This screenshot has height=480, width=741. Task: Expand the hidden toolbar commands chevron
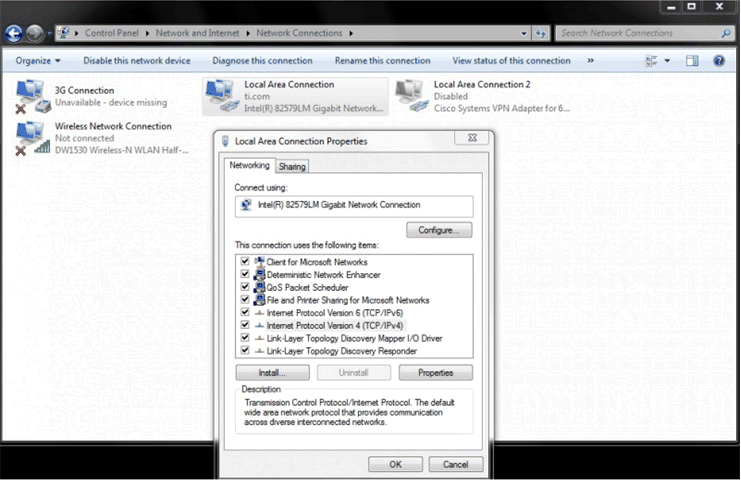[x=590, y=61]
